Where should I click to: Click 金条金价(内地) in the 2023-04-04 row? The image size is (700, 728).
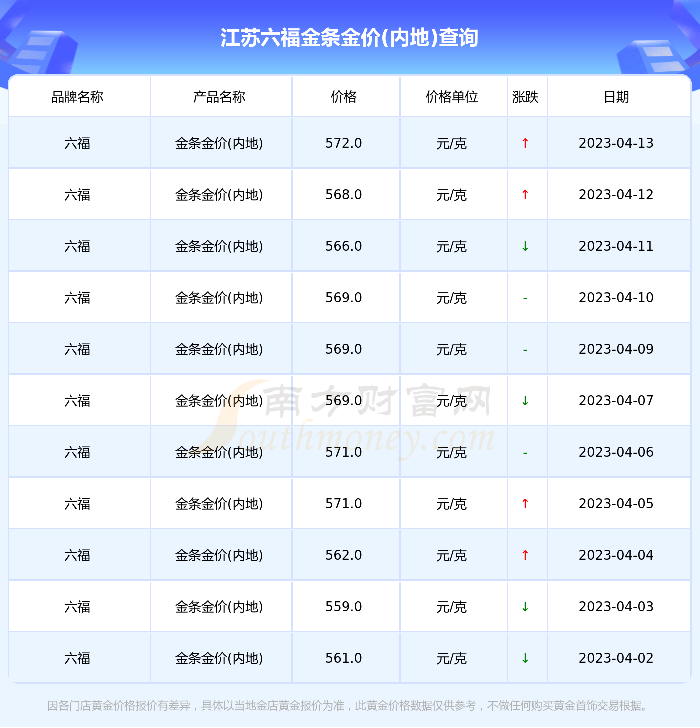pos(219,556)
